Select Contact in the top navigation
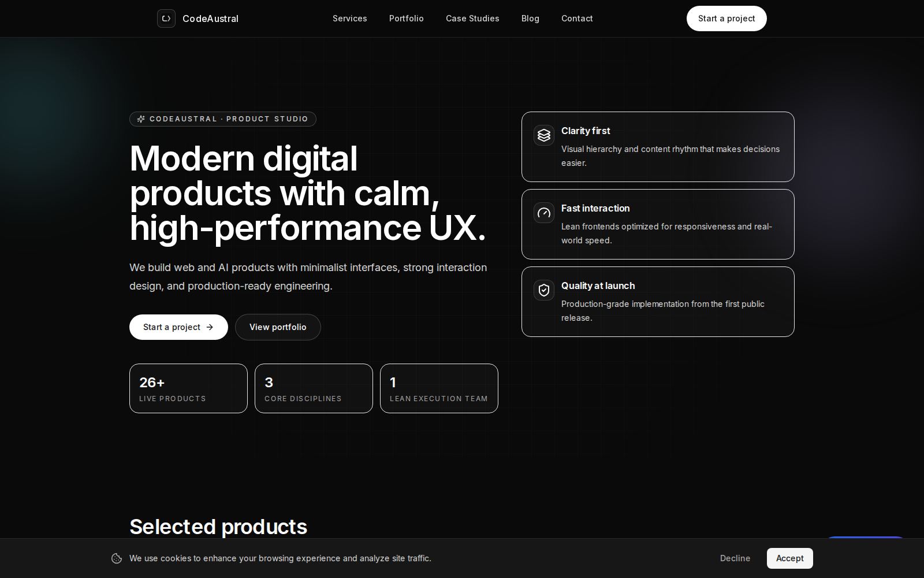 point(577,18)
